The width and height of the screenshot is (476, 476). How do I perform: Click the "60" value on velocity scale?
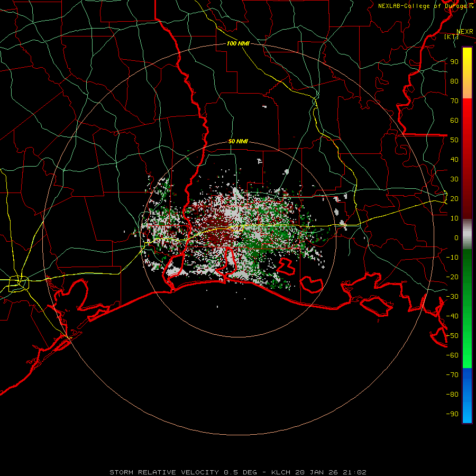click(x=454, y=120)
